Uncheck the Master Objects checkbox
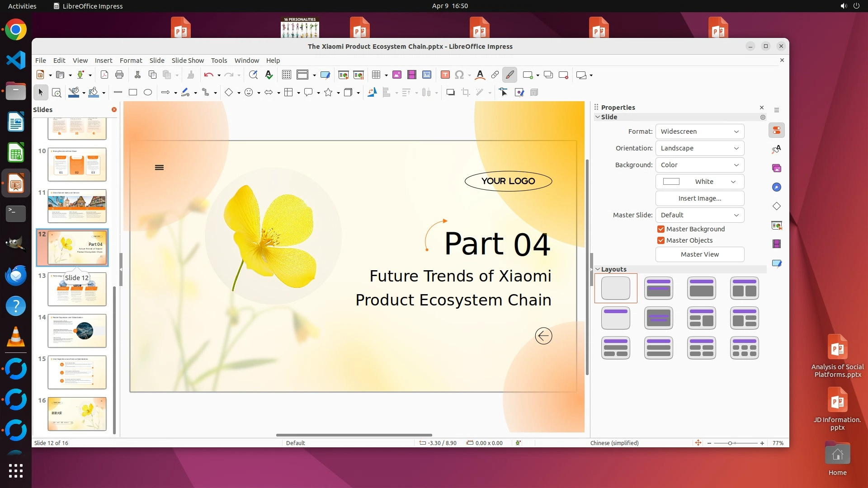This screenshot has width=868, height=488. coord(661,240)
